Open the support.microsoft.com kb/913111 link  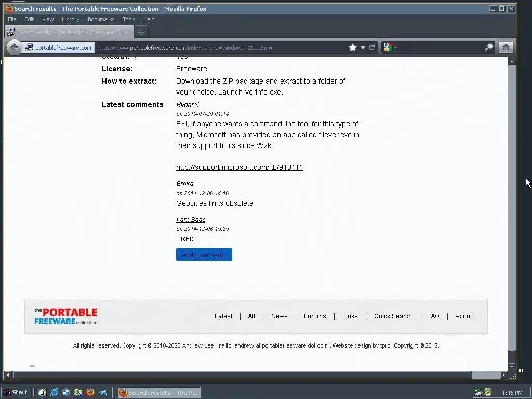[239, 167]
